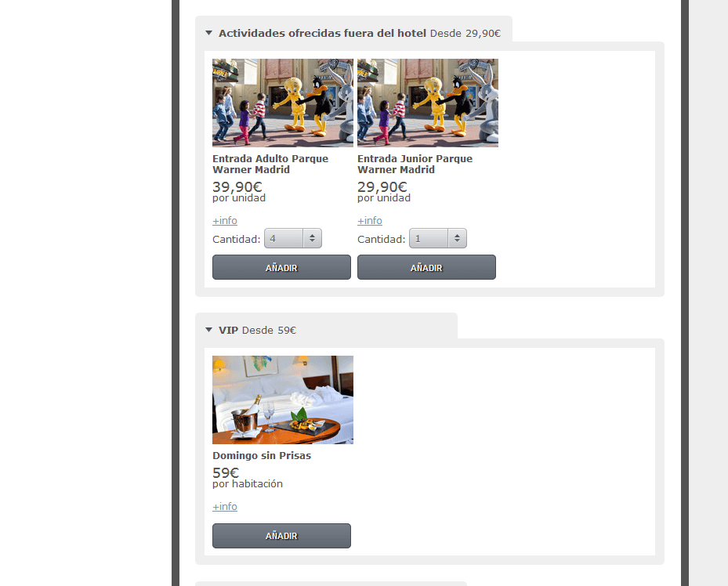This screenshot has height=586, width=728.
Task: Click the Domingo sin Prisas room photo
Action: 283,400
